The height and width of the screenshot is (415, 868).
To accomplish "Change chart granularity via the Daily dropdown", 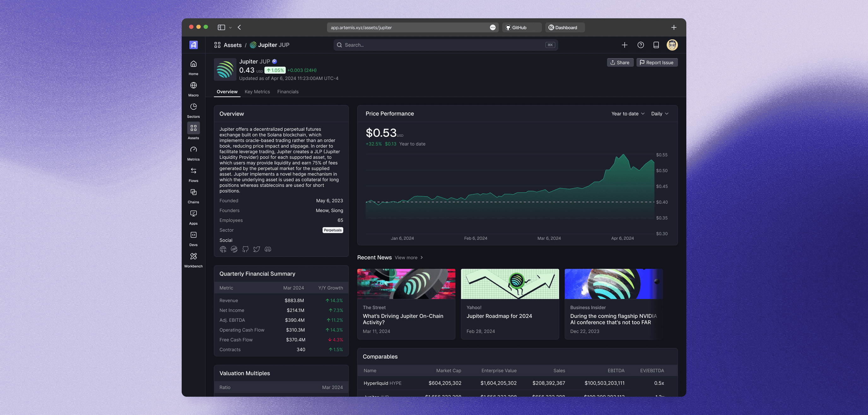I will coord(659,114).
